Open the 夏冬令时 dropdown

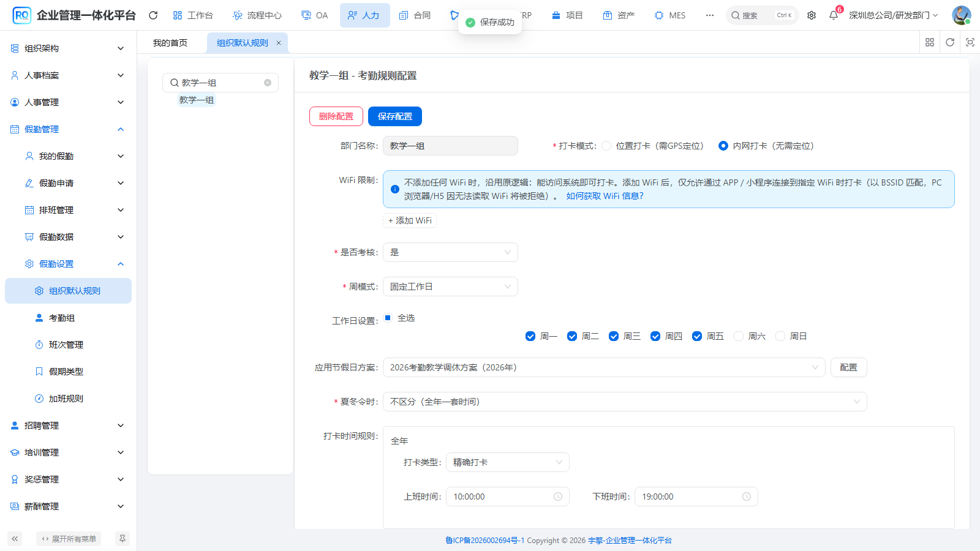pyautogui.click(x=625, y=402)
